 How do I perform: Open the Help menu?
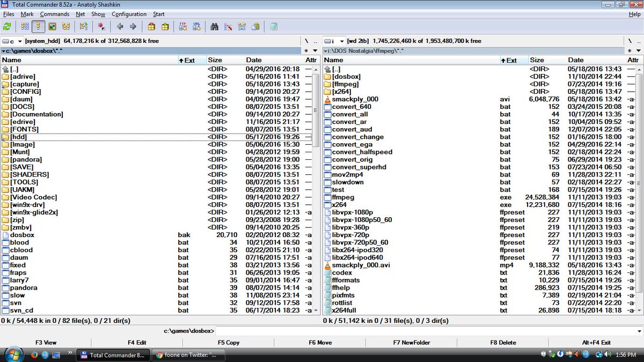pos(634,14)
